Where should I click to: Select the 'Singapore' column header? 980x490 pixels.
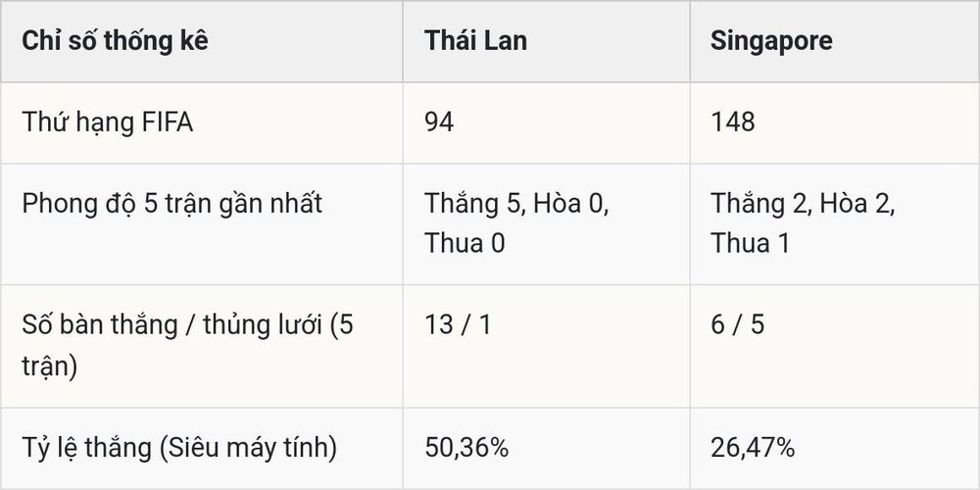[x=771, y=42]
